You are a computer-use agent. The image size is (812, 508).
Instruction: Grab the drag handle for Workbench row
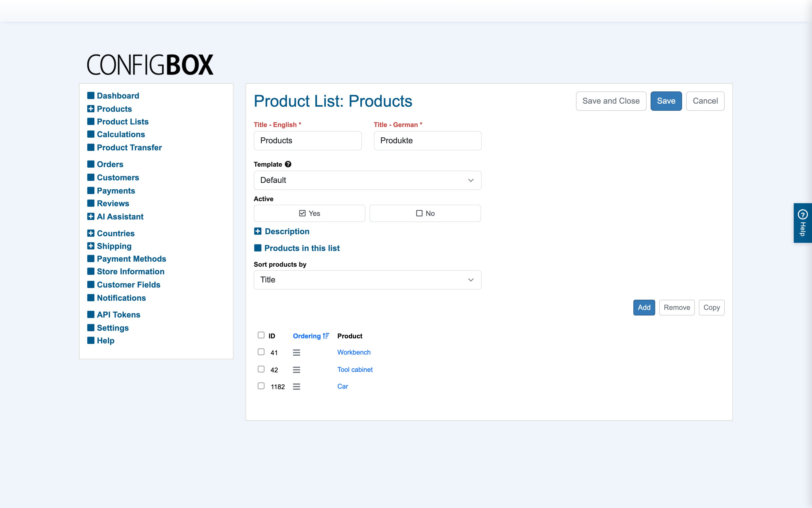pyautogui.click(x=296, y=353)
